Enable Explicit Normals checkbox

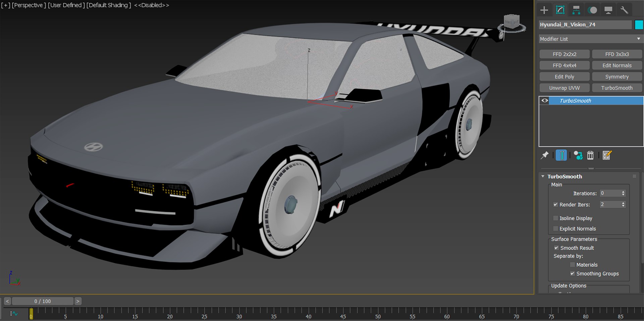point(555,228)
